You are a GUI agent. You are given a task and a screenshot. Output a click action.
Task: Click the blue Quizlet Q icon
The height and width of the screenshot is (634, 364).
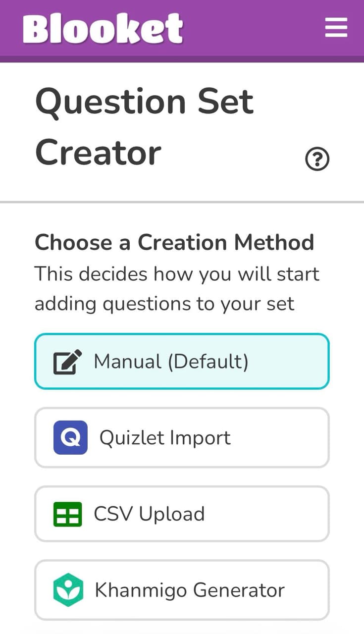(x=70, y=437)
